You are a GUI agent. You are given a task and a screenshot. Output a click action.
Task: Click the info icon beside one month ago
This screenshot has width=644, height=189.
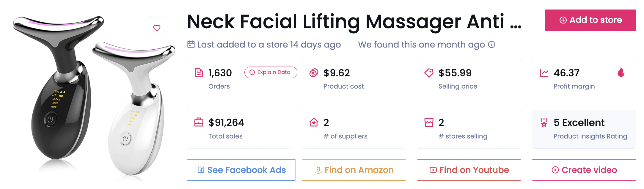tap(492, 45)
